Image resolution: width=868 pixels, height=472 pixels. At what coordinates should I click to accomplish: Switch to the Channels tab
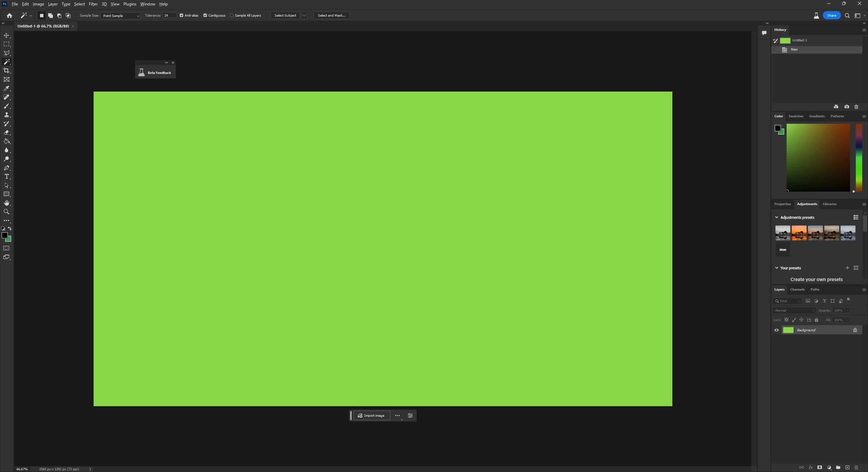coord(797,290)
